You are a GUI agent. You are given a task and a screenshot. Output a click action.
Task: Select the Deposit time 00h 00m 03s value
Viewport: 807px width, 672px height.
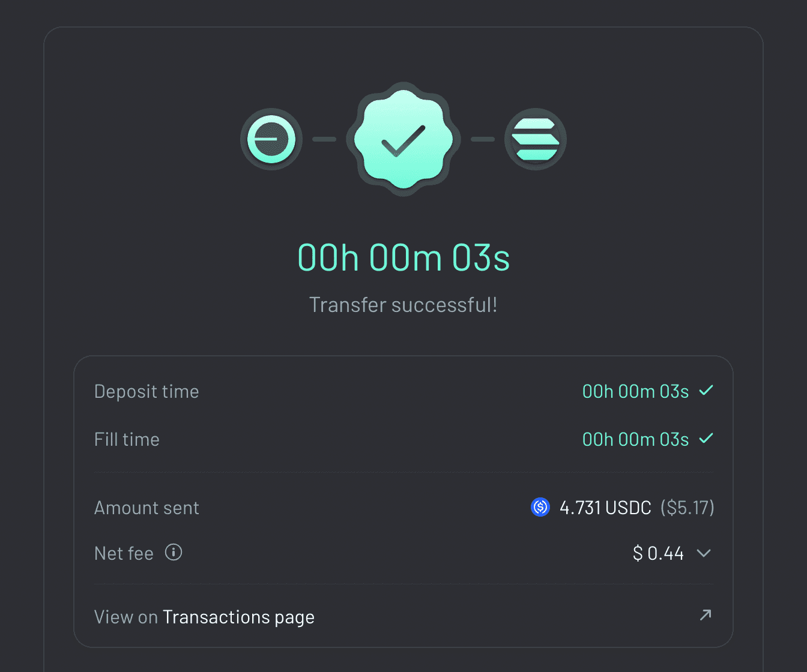(635, 391)
